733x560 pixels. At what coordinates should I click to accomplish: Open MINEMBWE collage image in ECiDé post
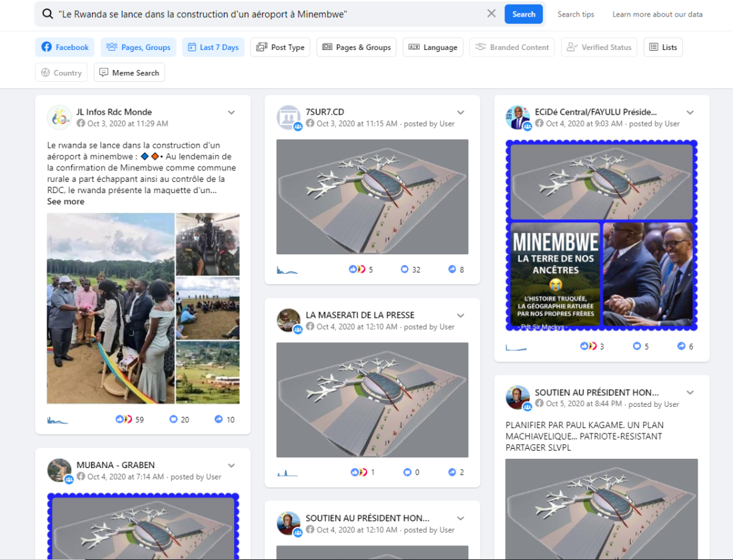[602, 236]
